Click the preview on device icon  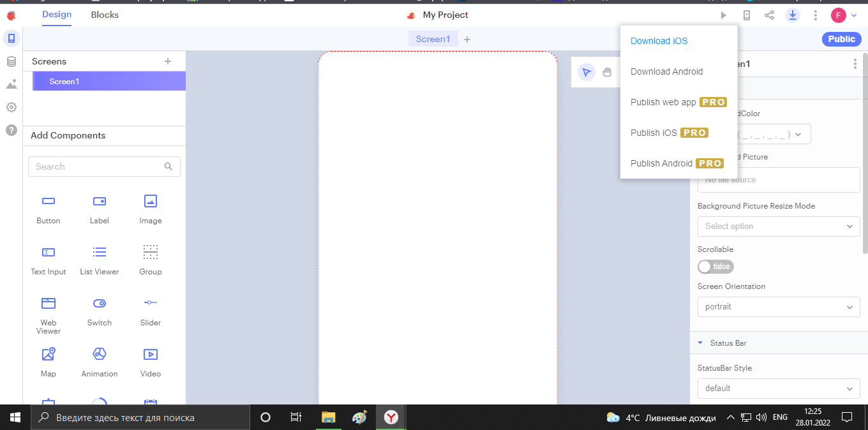[746, 15]
